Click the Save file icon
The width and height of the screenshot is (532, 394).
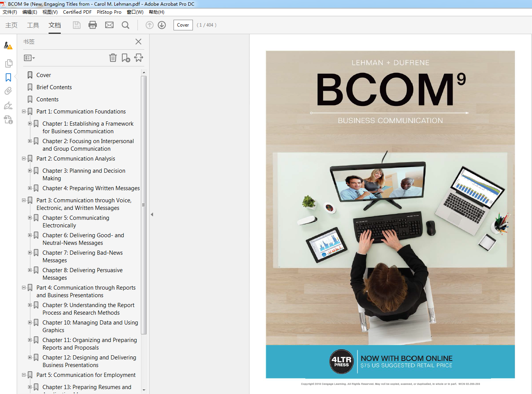coord(77,25)
